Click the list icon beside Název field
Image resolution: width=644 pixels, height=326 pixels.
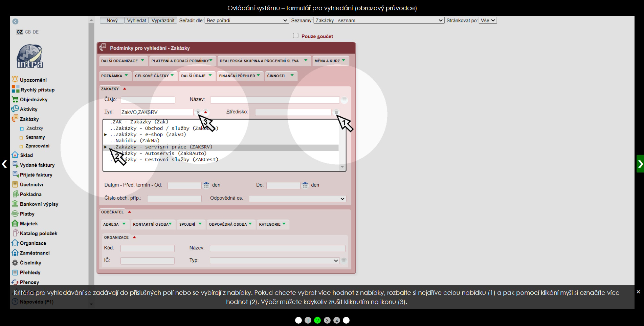click(344, 100)
